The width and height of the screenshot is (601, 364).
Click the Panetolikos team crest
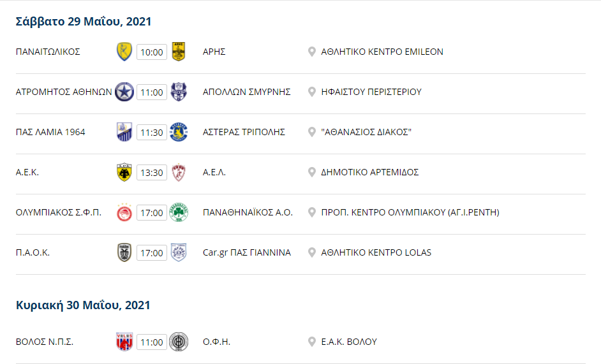124,52
